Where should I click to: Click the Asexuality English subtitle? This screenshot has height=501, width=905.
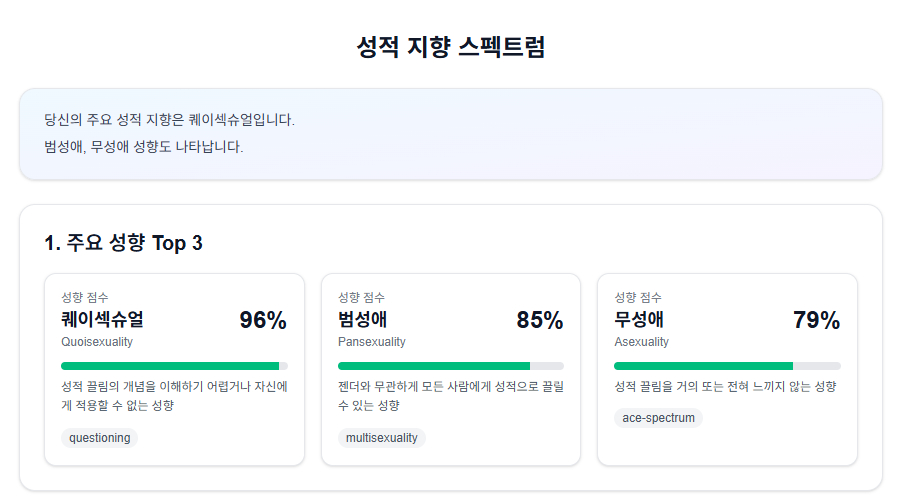(x=641, y=342)
